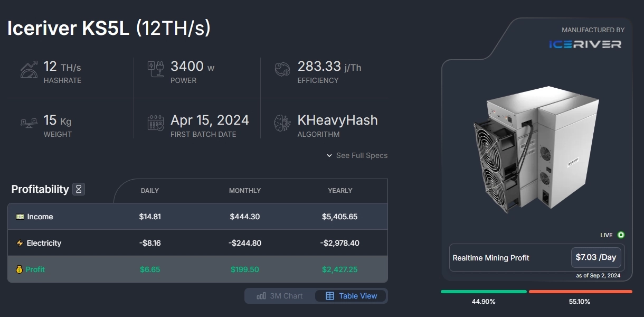644x317 pixels.
Task: Click the hourglass icon beside Profitability
Action: pos(79,189)
